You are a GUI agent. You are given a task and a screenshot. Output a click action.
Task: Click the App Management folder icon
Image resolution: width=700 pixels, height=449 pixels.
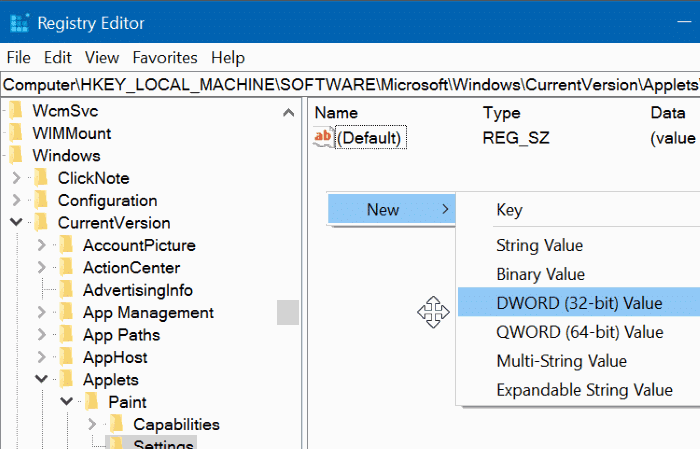[66, 312]
